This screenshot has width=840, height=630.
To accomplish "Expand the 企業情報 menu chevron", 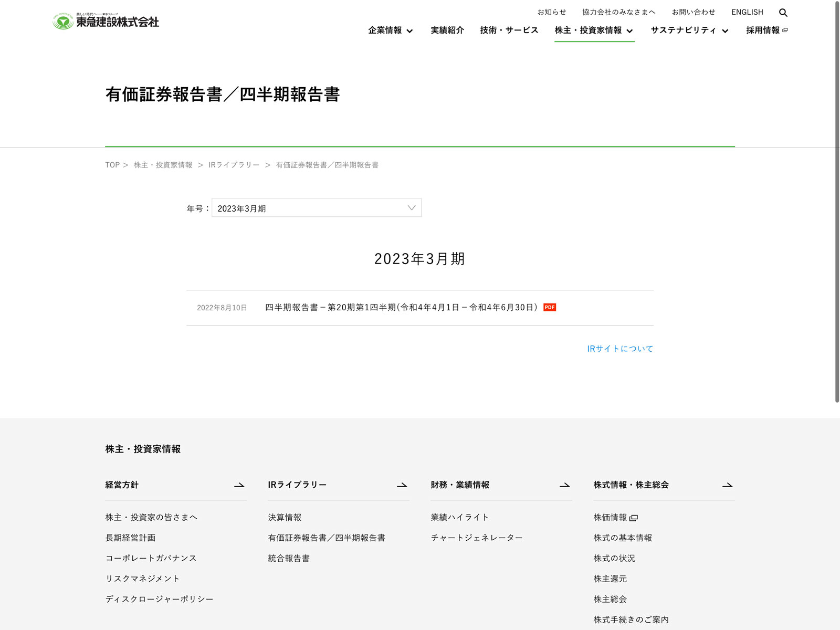I will 410,31.
